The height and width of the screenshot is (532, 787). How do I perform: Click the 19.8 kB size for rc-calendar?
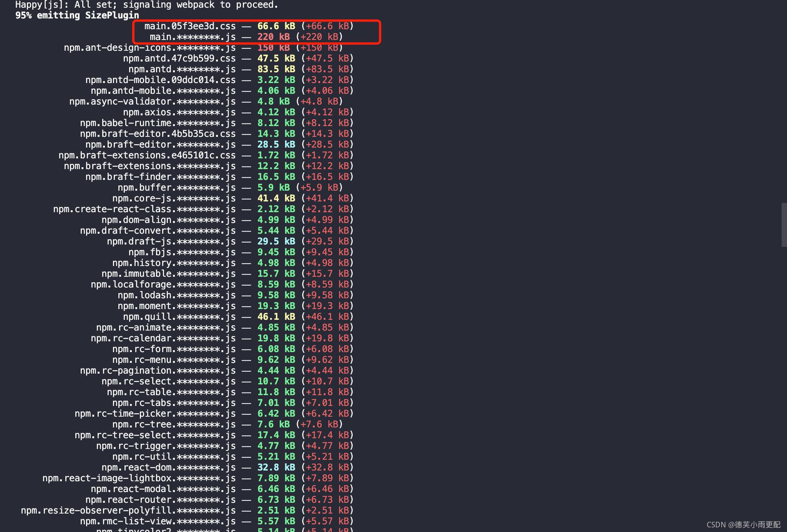click(276, 338)
